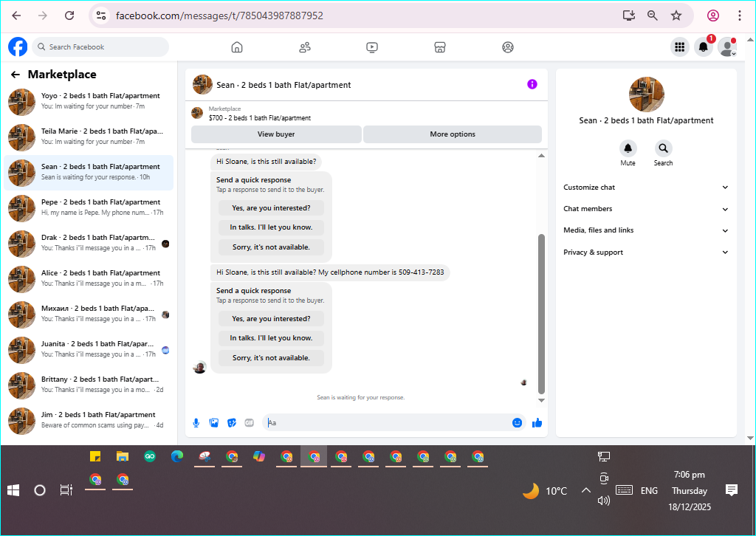Open the Facebook menu grid icon
The width and height of the screenshot is (756, 536).
(679, 47)
